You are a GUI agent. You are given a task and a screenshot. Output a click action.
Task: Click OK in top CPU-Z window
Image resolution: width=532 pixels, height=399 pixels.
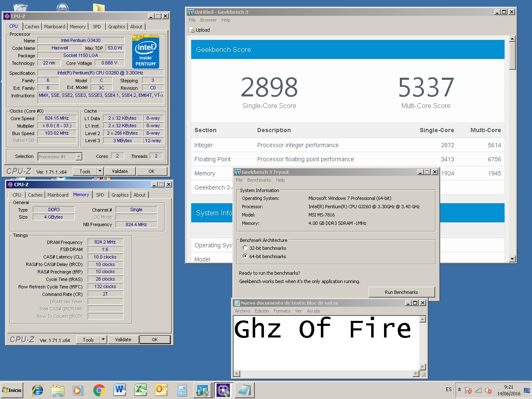(x=151, y=171)
